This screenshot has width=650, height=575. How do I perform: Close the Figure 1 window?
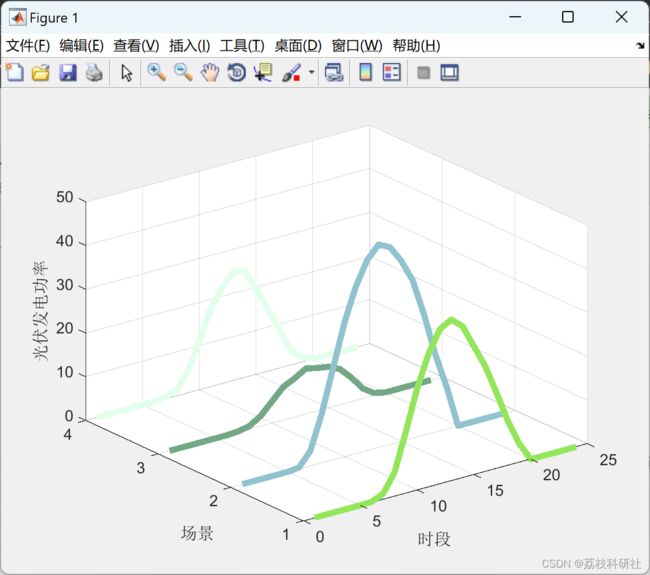[621, 17]
